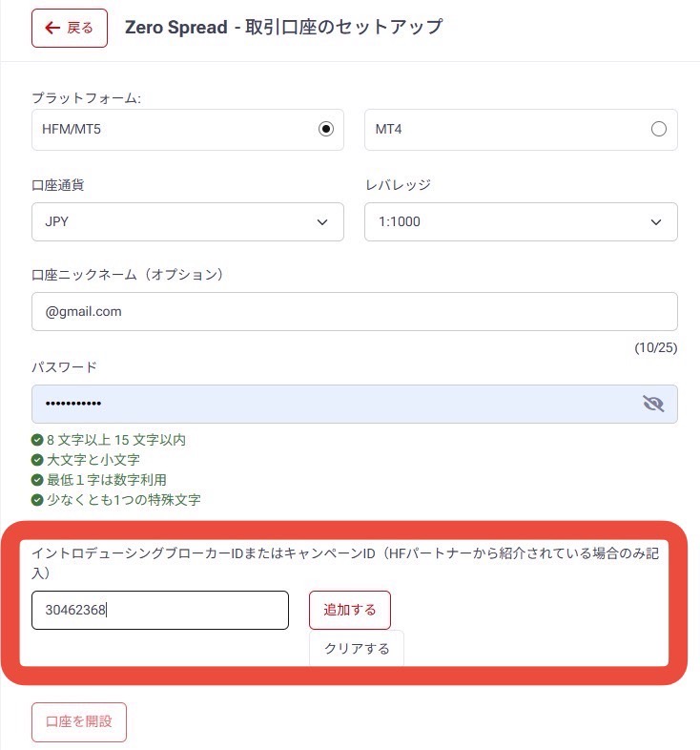Focus the 口座ニックネーム input with @gmail.com
700x750 pixels.
click(354, 311)
